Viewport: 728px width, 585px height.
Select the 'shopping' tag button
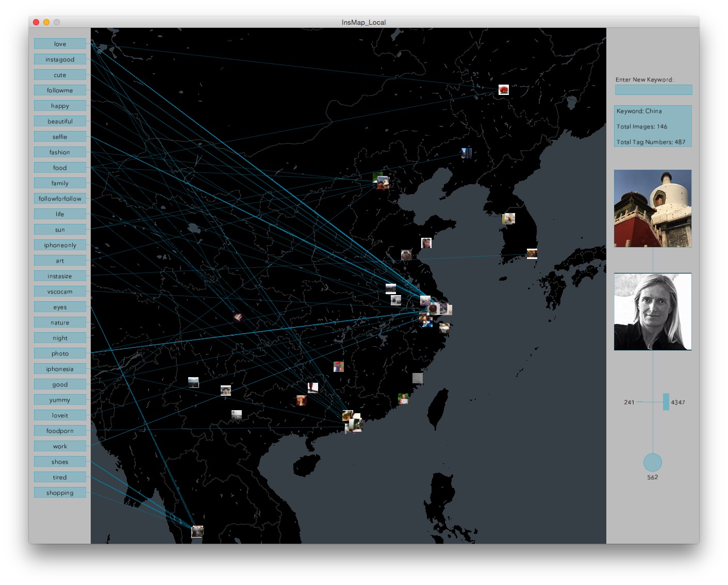point(60,493)
